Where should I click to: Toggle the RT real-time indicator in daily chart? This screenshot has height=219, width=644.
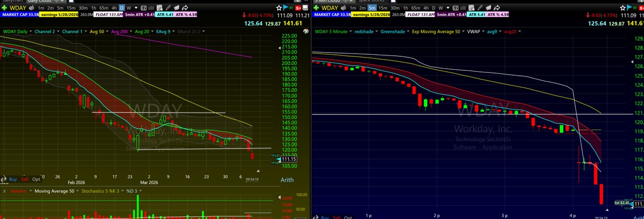(x=291, y=8)
